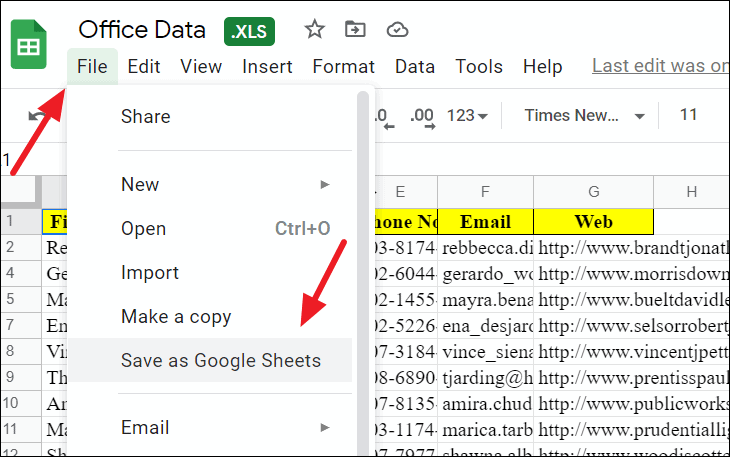Click the select-all corner box
The height and width of the screenshot is (457, 730).
click(20, 191)
